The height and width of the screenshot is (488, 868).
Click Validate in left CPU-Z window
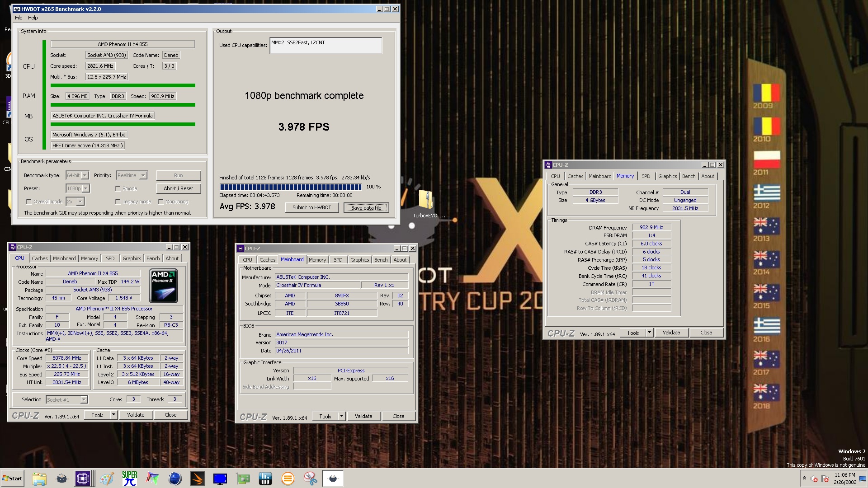(x=136, y=415)
